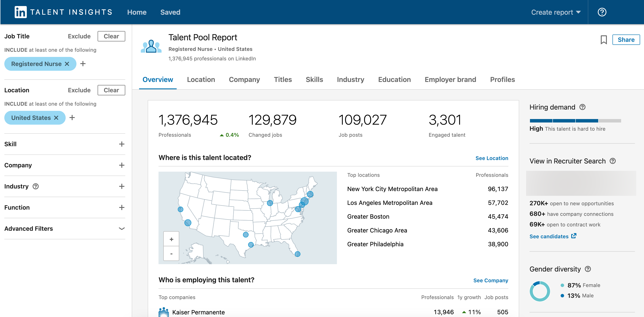Switch to the Industry tab
The height and width of the screenshot is (317, 644).
coord(350,80)
